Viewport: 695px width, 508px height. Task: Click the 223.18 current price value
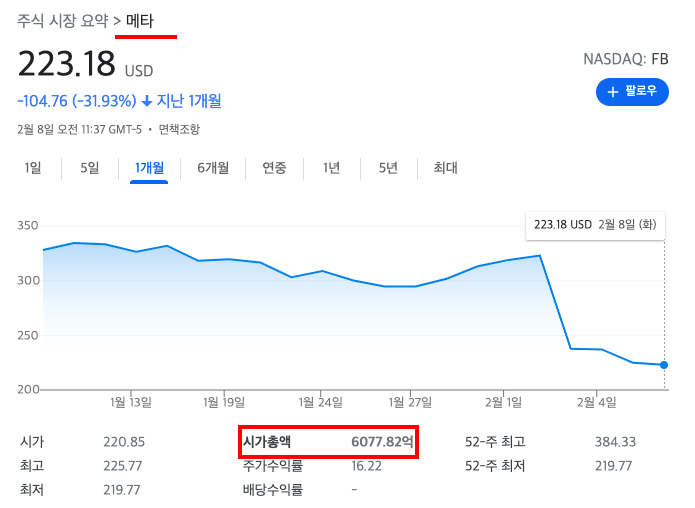(x=66, y=63)
